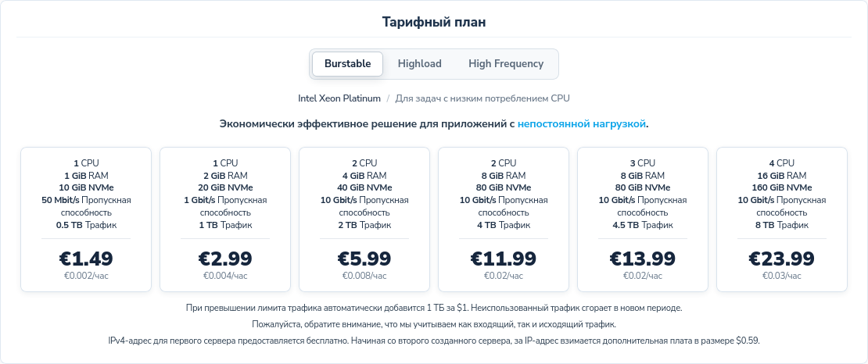Image resolution: width=868 pixels, height=364 pixels.
Task: Choose the €5.99 plan card
Action: point(364,219)
